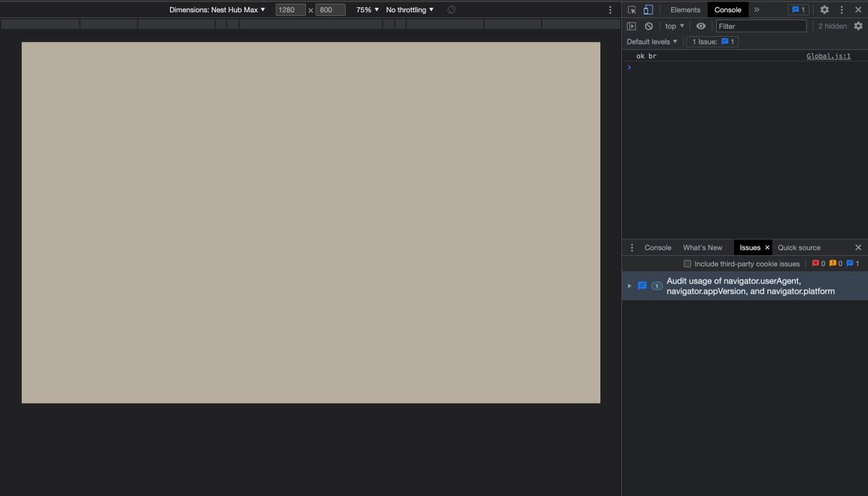Open the No throttling dropdown
This screenshot has width=868, height=496.
pyautogui.click(x=410, y=10)
